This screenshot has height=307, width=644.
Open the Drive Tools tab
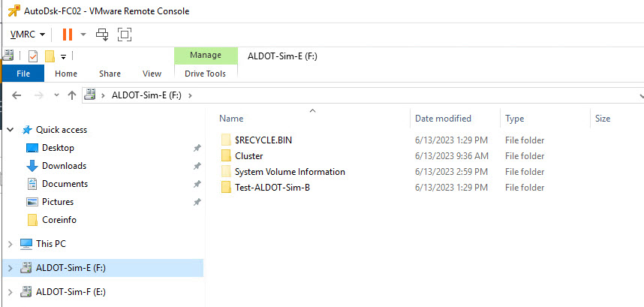(205, 74)
